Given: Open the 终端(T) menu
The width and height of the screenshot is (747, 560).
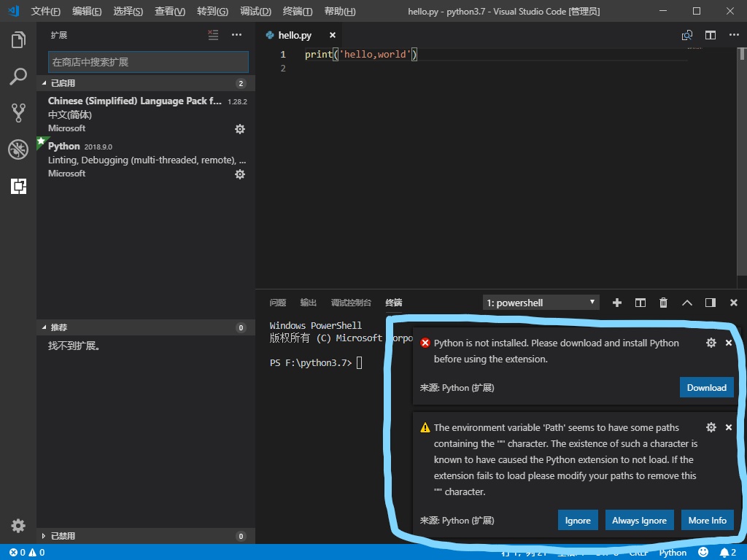Looking at the screenshot, I should 298,11.
